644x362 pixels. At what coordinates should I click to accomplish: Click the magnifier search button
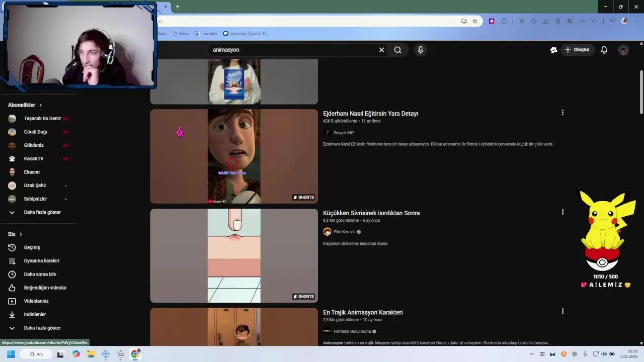(x=398, y=50)
